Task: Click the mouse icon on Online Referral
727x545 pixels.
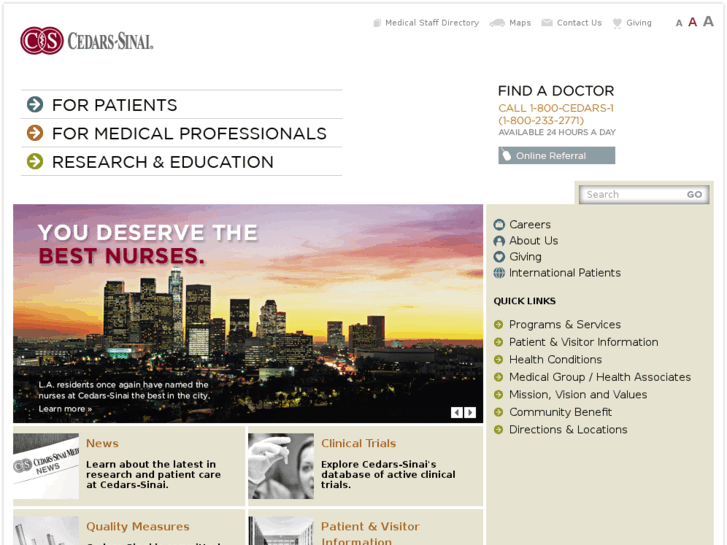Action: (x=507, y=155)
